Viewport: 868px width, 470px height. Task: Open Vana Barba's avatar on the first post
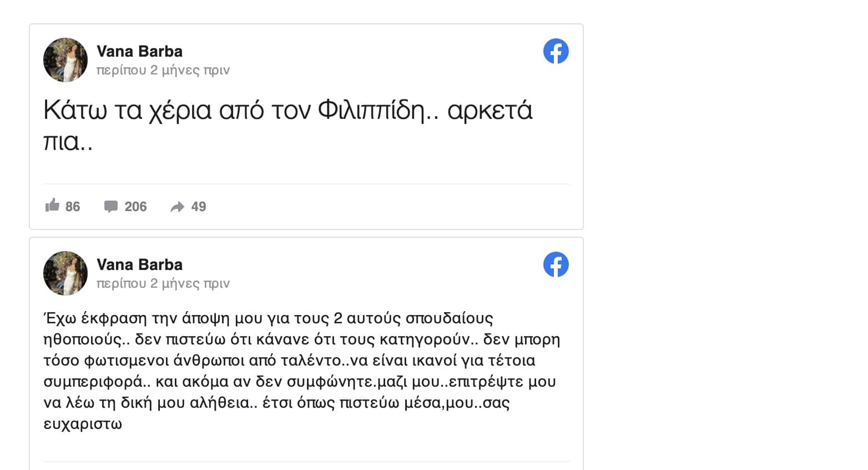pos(65,60)
